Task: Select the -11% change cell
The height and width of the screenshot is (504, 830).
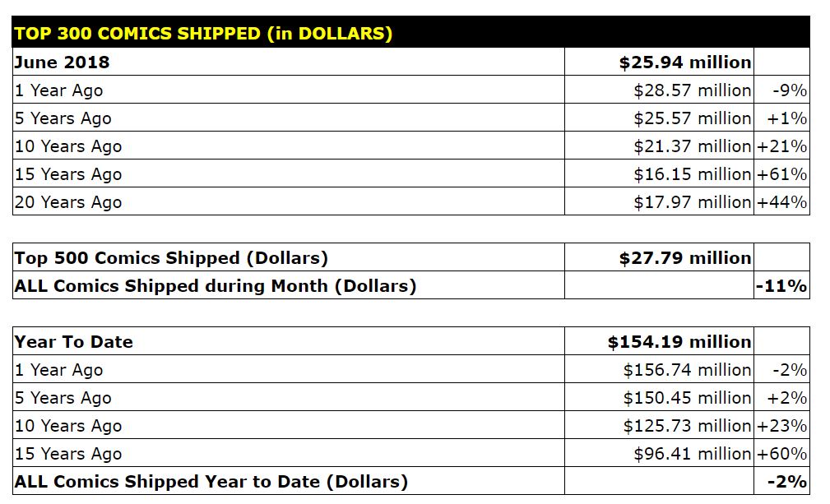Action: (781, 286)
